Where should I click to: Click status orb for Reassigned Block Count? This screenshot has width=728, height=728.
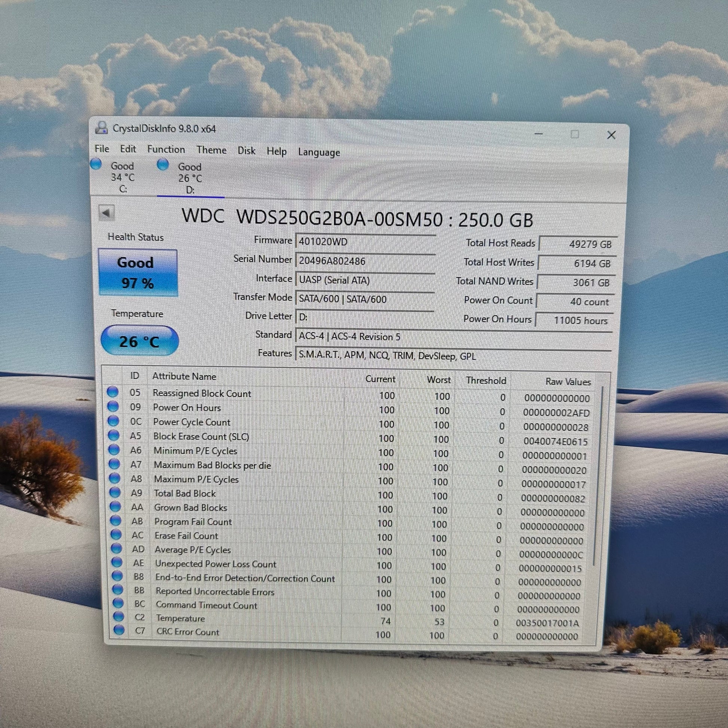point(112,392)
